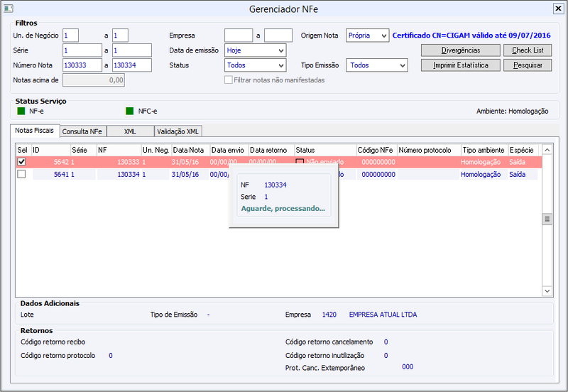Screen dimensions: 568x392
Task: Click the Notas acima de field
Action: [94, 80]
